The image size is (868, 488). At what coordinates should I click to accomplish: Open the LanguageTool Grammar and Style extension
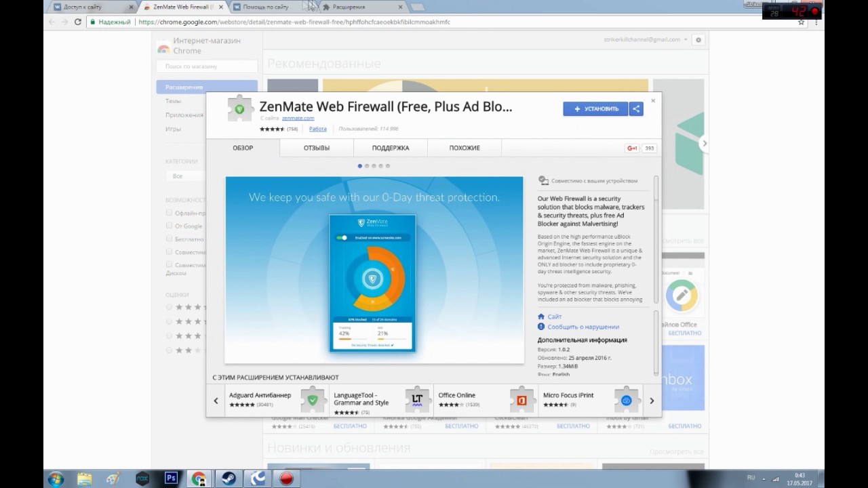point(382,400)
